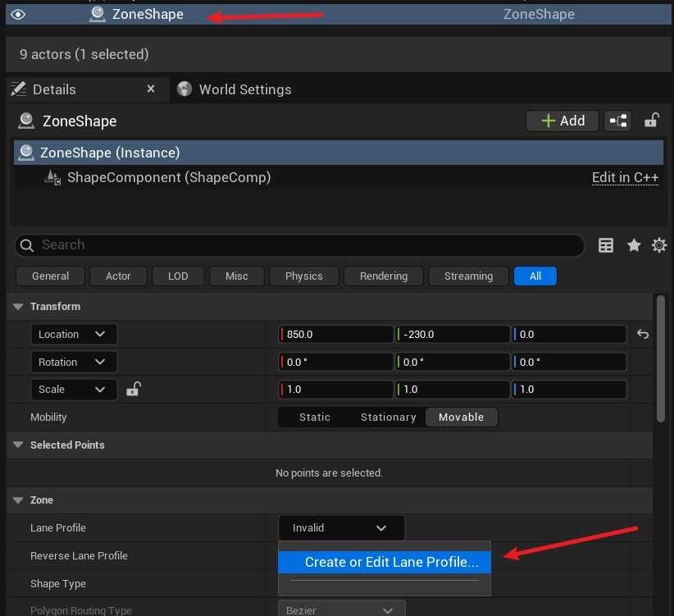This screenshot has width=674, height=616.
Task: Close the Details tab
Action: tap(151, 89)
